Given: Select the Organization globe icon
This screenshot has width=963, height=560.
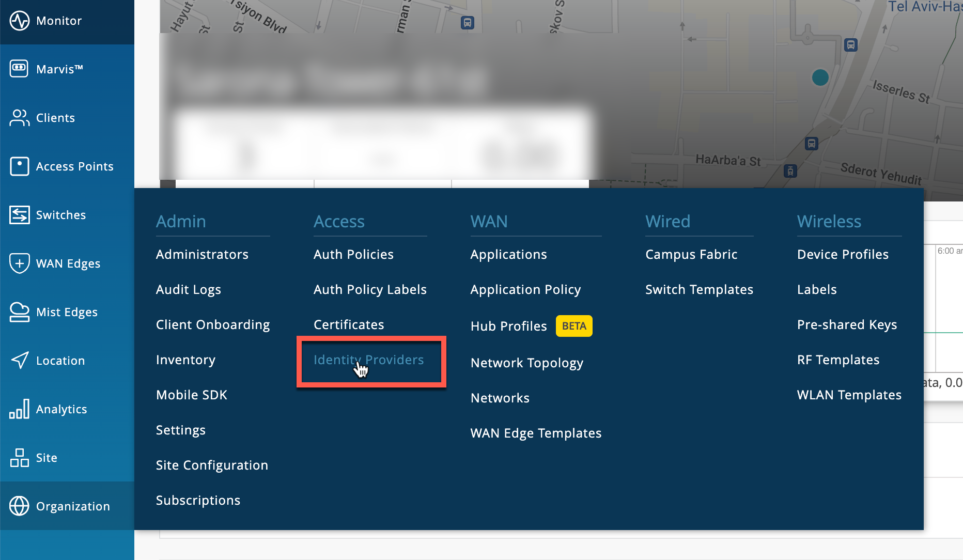Looking at the screenshot, I should coord(20,506).
